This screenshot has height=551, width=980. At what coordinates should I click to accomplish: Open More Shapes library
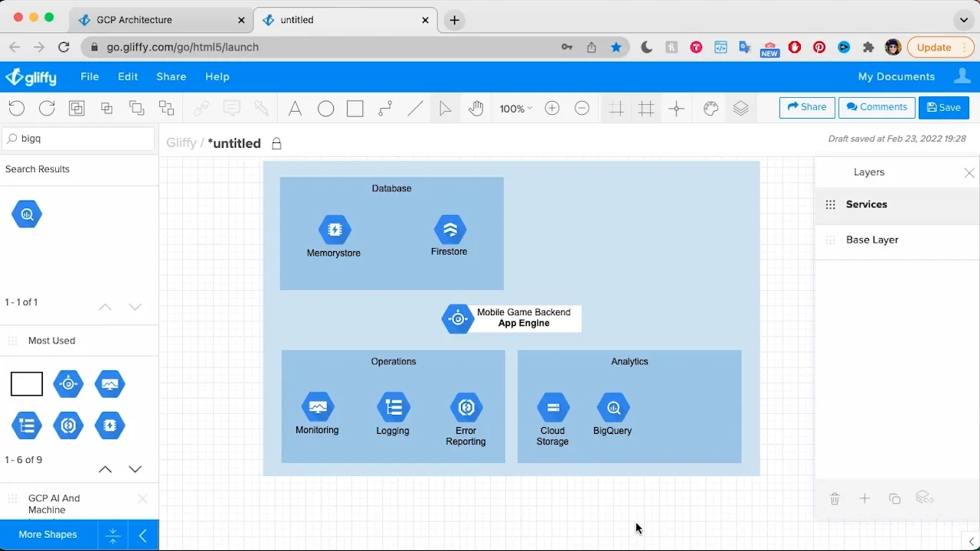[48, 535]
